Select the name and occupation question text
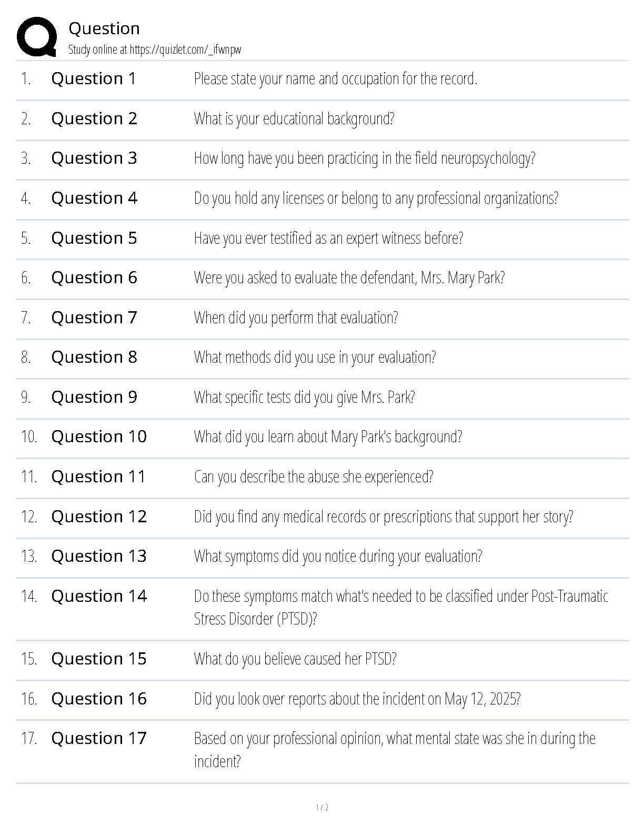This screenshot has width=644, height=834. tap(336, 79)
